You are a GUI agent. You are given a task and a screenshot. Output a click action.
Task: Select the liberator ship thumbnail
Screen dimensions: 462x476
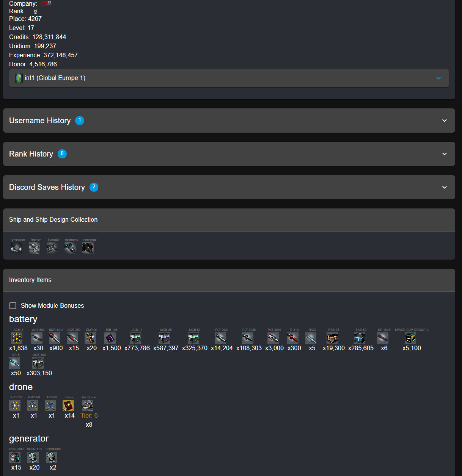point(52,248)
